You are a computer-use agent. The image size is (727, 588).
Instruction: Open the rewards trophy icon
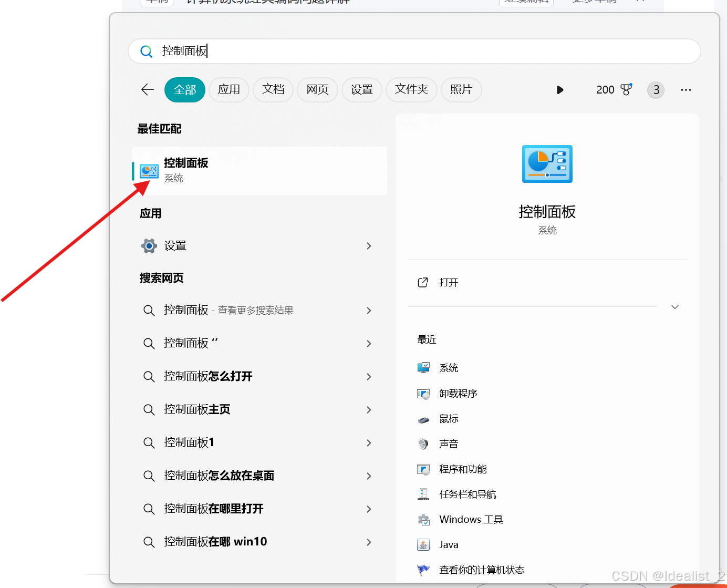pyautogui.click(x=626, y=89)
